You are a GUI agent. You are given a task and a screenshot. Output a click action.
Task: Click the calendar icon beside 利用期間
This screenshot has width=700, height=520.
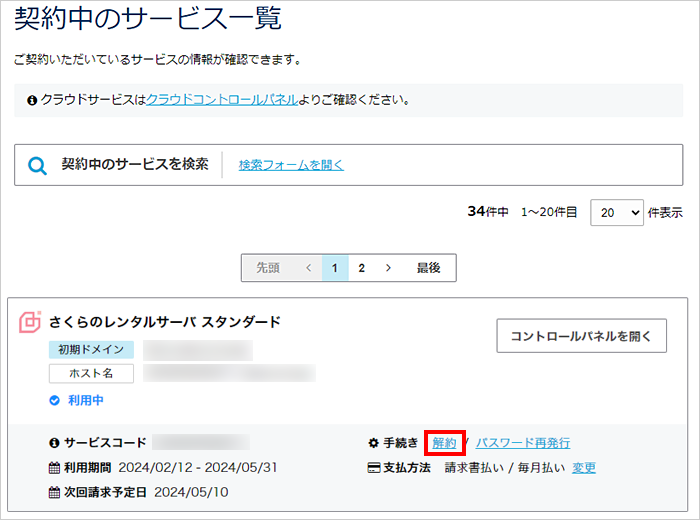[x=54, y=468]
